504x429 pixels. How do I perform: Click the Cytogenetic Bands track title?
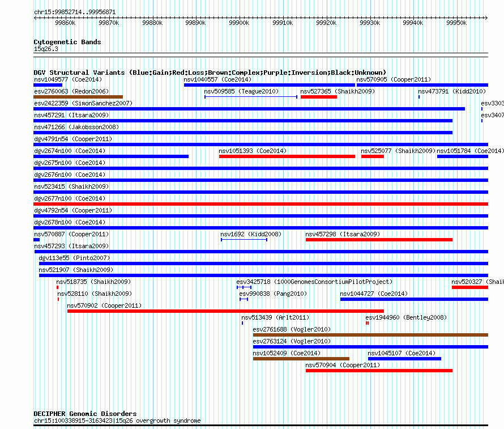67,42
